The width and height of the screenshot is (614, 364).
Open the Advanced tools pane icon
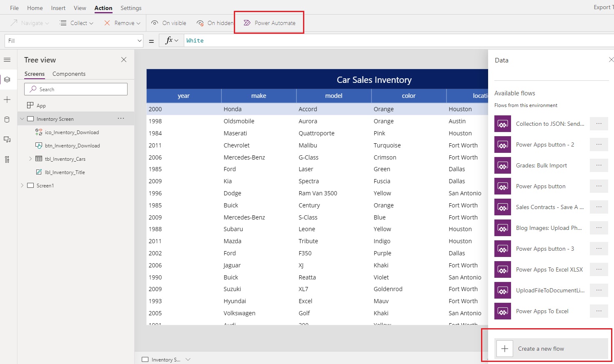click(8, 160)
